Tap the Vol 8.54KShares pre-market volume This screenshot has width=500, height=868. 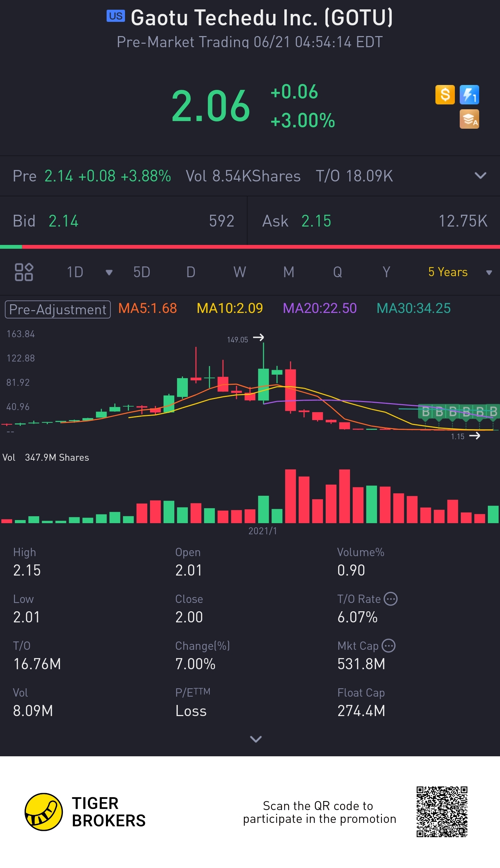point(243,176)
